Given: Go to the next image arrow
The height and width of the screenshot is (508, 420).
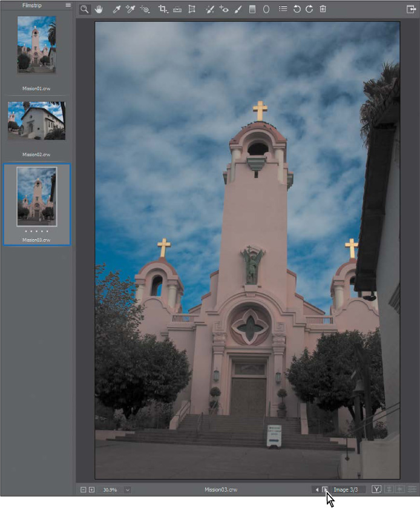Looking at the screenshot, I should pyautogui.click(x=325, y=490).
